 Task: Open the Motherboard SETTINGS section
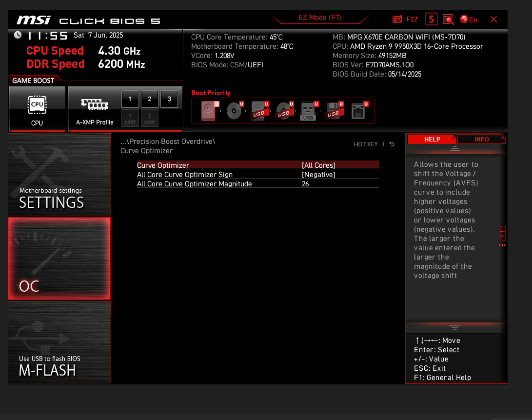click(x=59, y=175)
